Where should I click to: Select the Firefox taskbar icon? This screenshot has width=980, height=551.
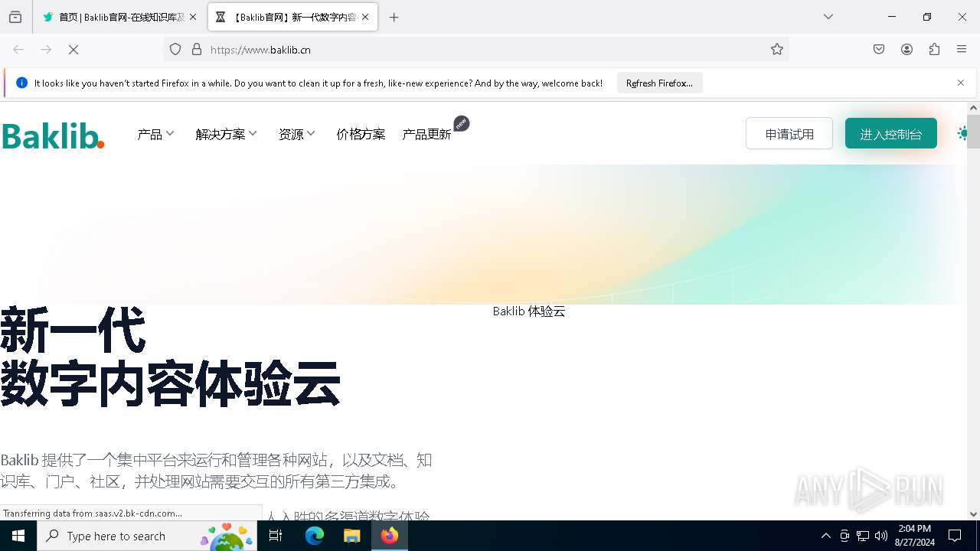click(390, 536)
